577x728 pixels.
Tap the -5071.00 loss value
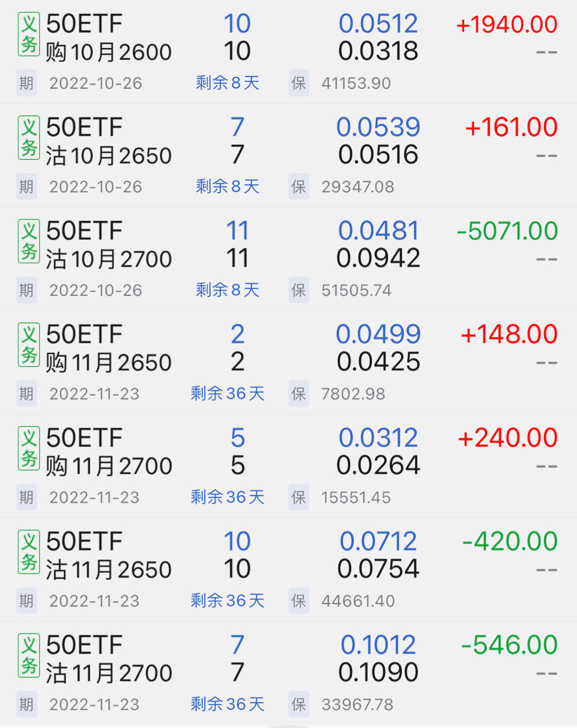507,232
